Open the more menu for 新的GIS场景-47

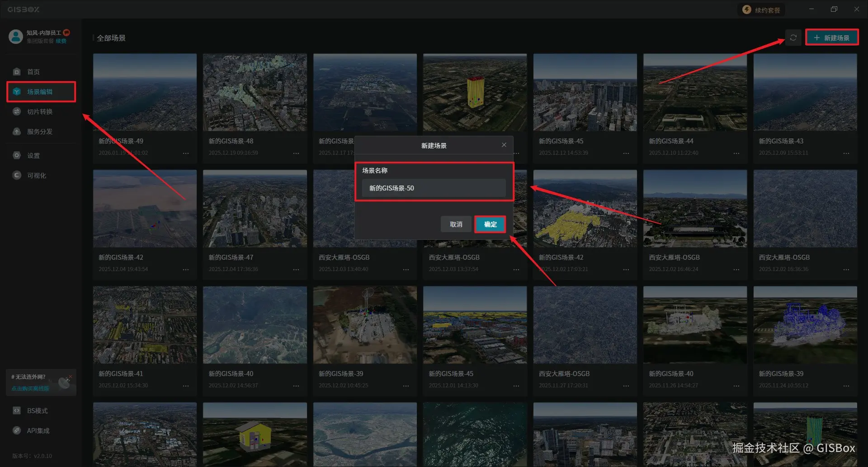(296, 270)
